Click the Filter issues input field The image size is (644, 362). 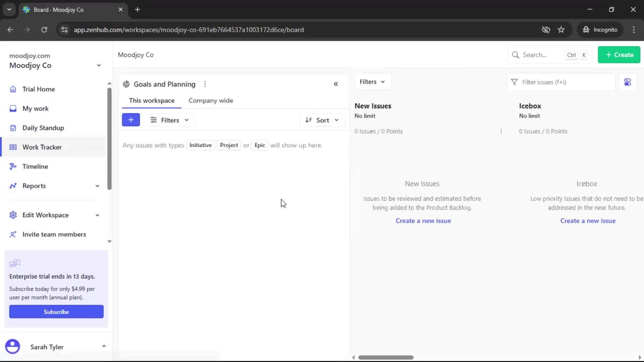click(x=560, y=82)
